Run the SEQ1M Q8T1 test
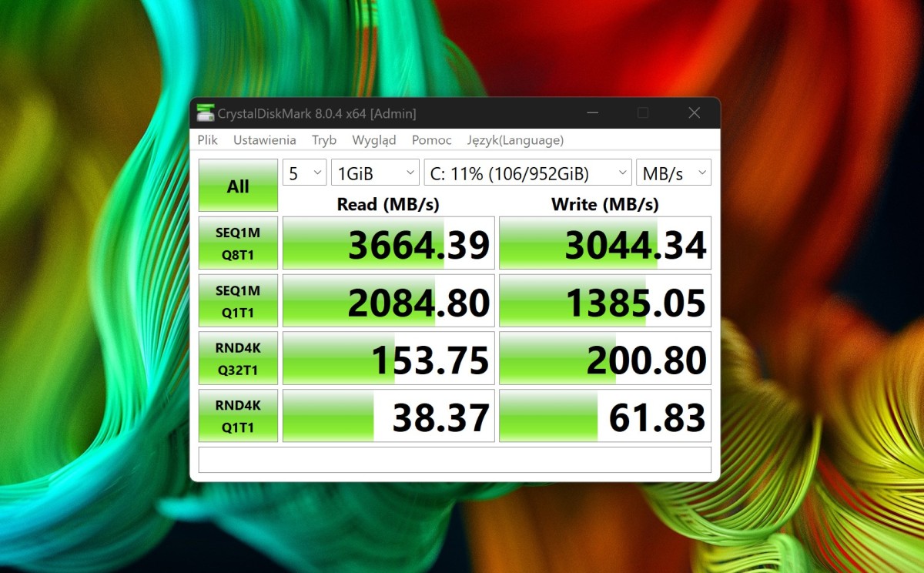This screenshot has width=924, height=573. [238, 243]
